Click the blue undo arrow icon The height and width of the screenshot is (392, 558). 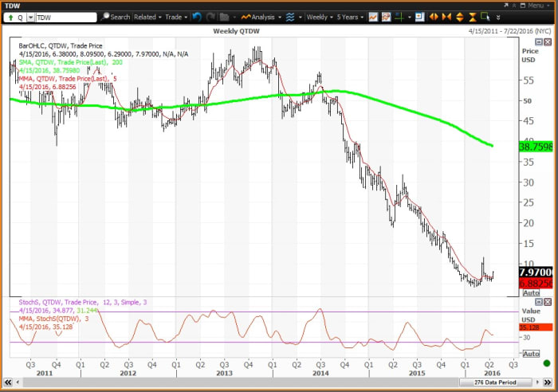point(195,16)
